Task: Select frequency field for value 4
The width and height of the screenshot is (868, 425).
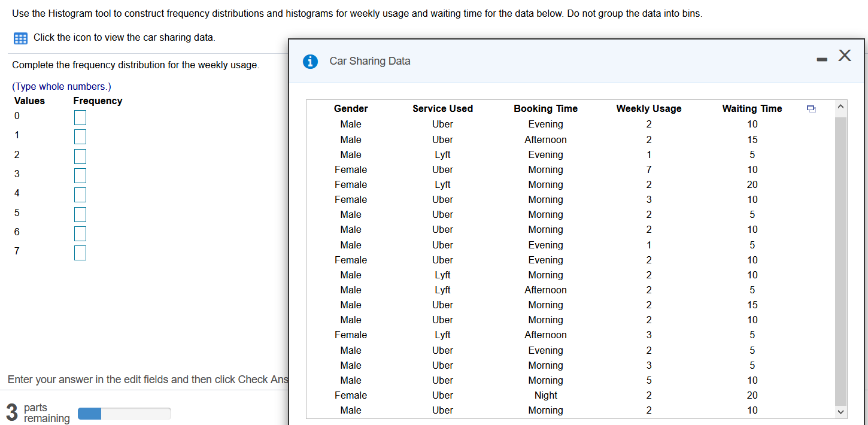Action: point(80,195)
